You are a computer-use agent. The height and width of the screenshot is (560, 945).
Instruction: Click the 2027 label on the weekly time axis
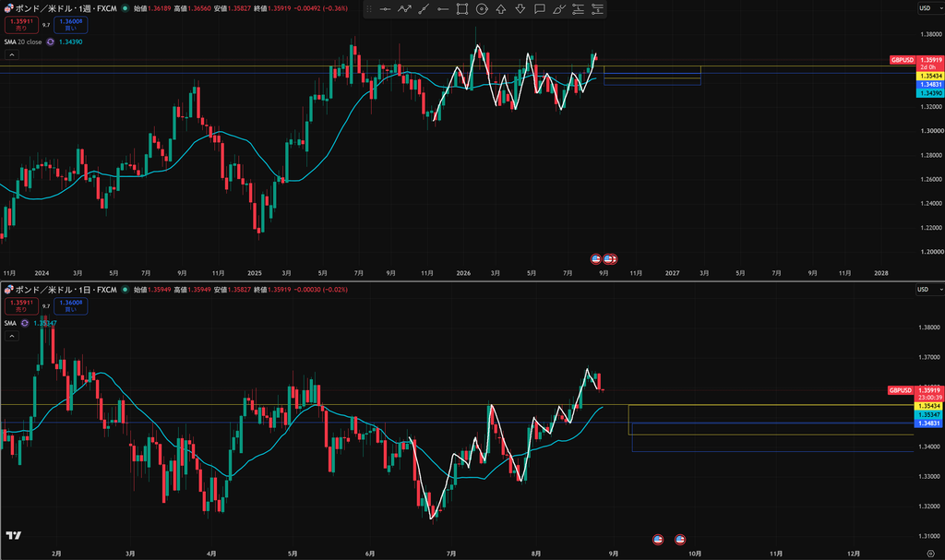point(672,273)
